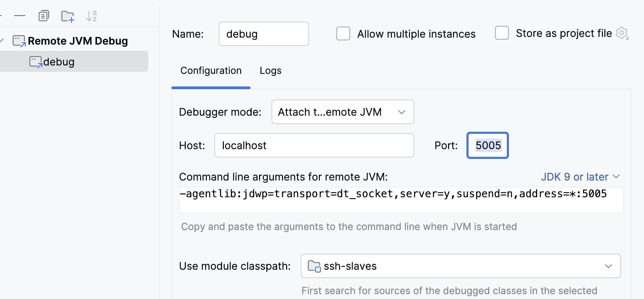The height and width of the screenshot is (299, 644).
Task: Toggle Store as project file checkbox
Action: pos(502,33)
